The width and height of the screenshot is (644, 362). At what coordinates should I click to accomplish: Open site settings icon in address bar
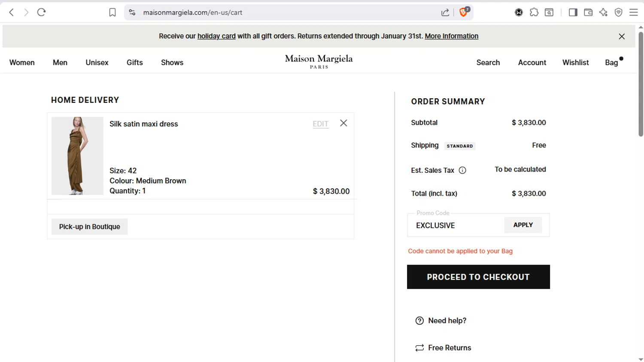(132, 12)
